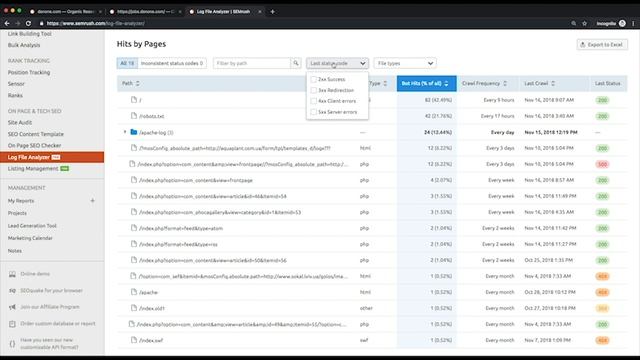640x360 pixels.
Task: Click the file icon for /robots.txt
Action: point(133,116)
